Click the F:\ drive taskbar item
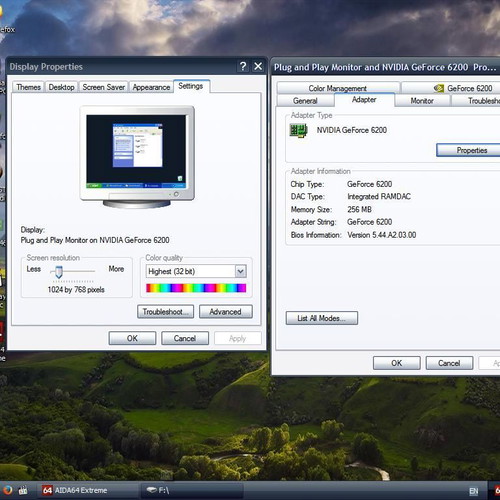Screen dimensions: 500x500 click(192, 490)
